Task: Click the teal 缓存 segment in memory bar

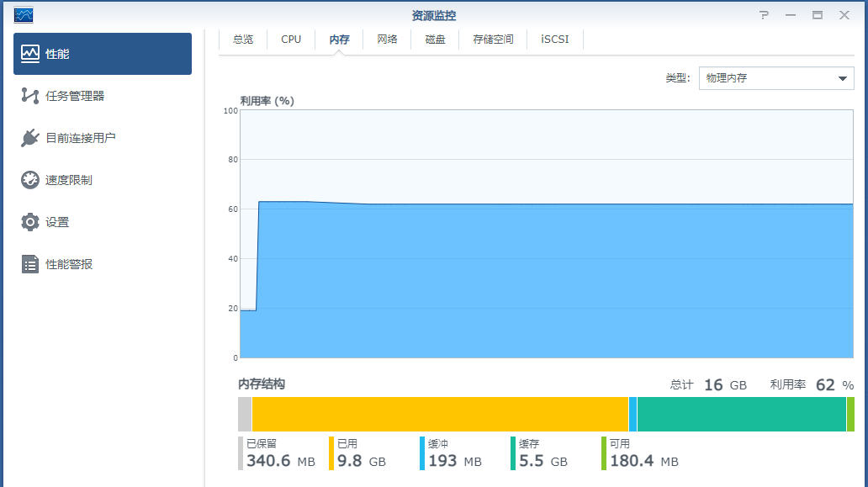Action: 742,414
